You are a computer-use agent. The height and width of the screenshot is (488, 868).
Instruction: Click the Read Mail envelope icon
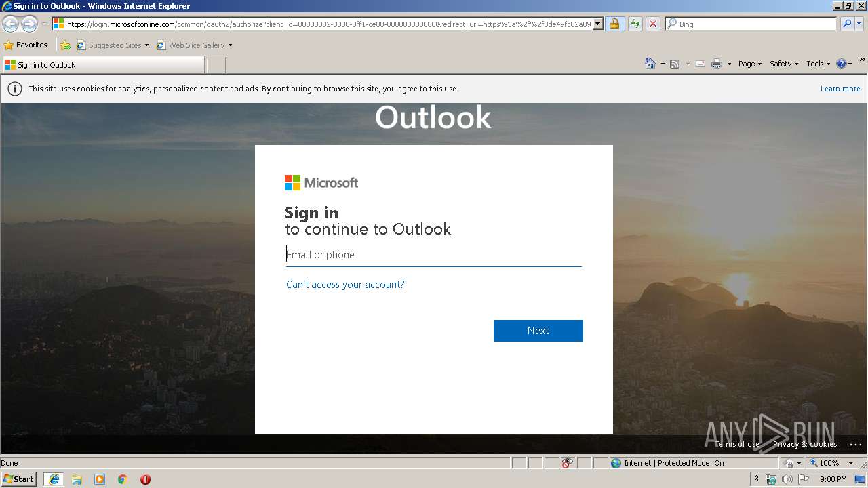(700, 64)
